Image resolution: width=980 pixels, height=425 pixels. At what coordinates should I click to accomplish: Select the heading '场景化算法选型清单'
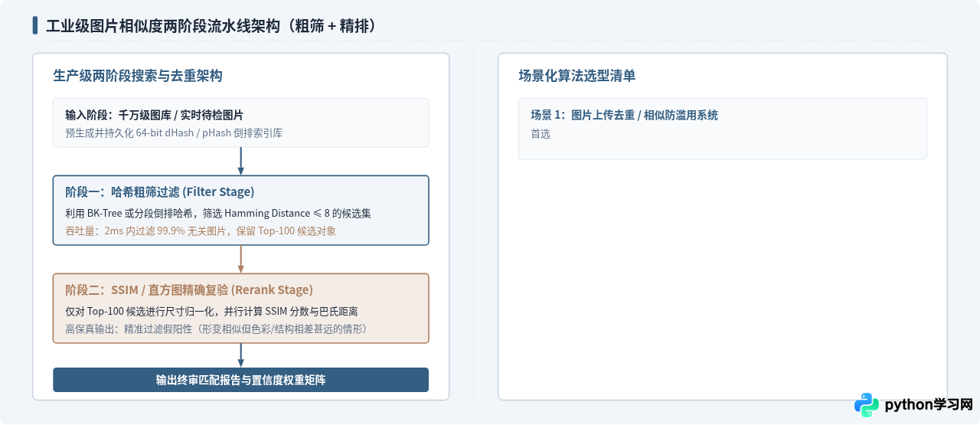click(577, 76)
